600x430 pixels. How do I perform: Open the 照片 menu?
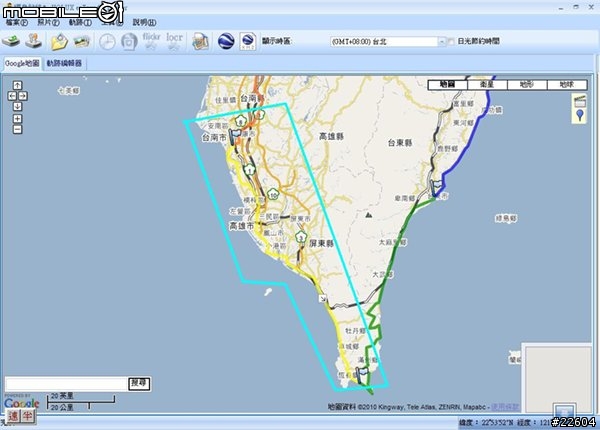(48, 23)
